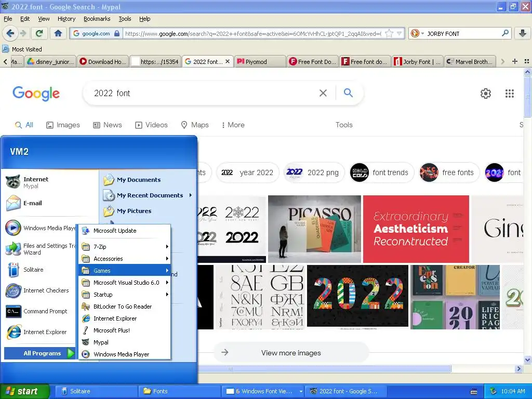Go to the browser Home page

[x=58, y=33]
